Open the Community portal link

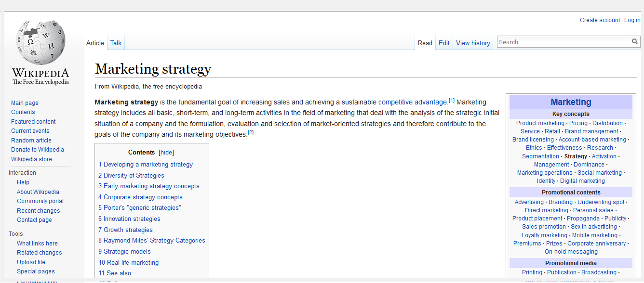click(x=40, y=201)
